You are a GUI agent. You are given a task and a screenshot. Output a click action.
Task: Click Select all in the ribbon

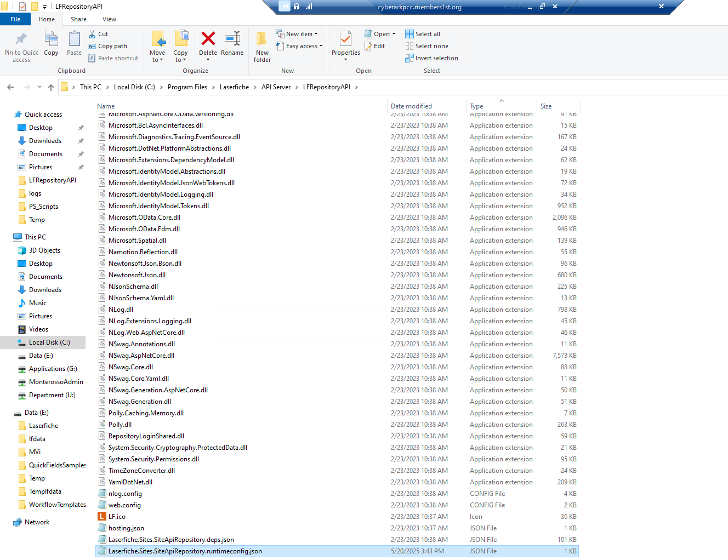point(423,34)
